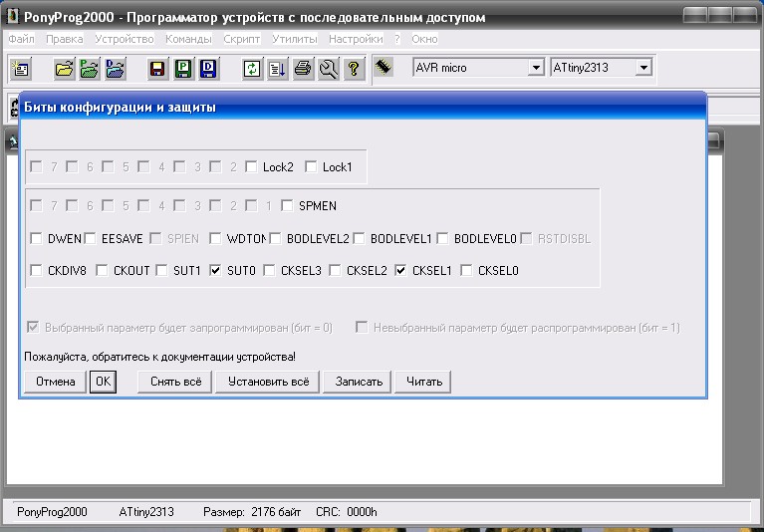
Task: Save device file with red floppy icon
Action: [157, 68]
